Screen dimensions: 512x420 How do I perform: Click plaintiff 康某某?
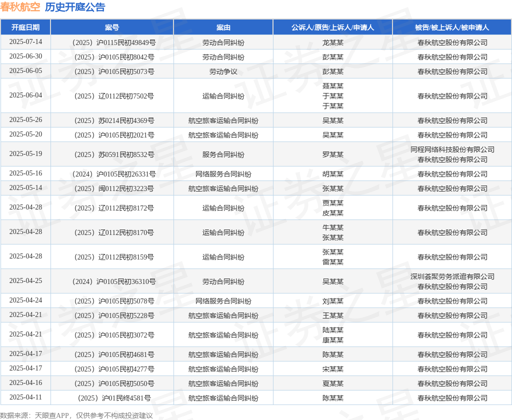click(332, 340)
